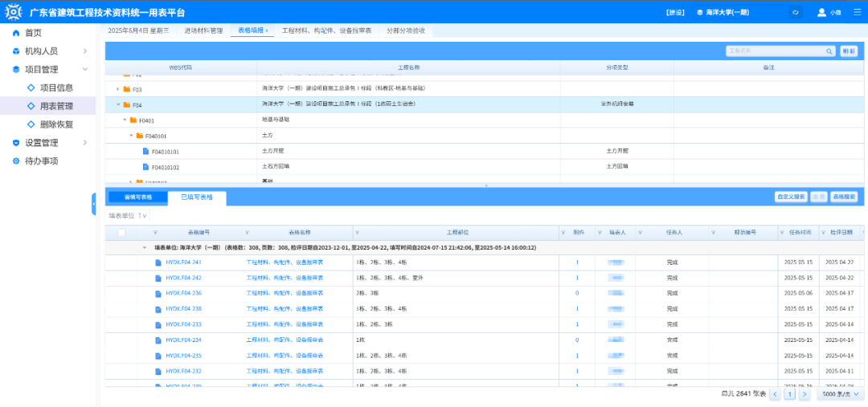
Task: Click the cube icon beside 机构人员
Action: coord(16,51)
